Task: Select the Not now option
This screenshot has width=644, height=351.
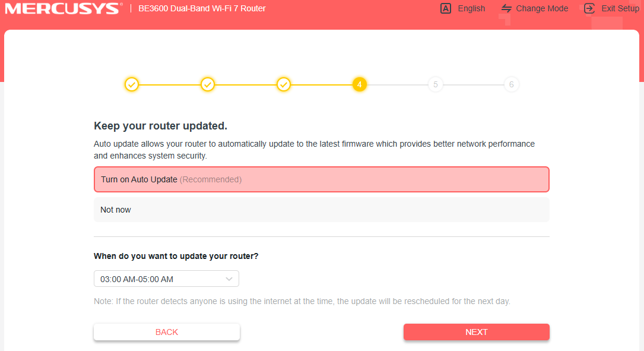Action: 321,209
